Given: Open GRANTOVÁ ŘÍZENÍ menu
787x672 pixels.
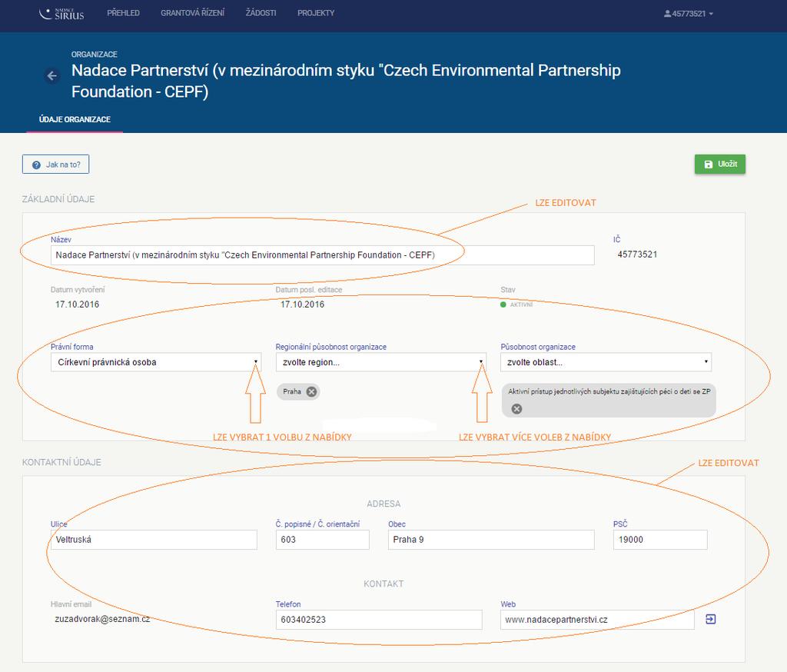Looking at the screenshot, I should point(192,13).
